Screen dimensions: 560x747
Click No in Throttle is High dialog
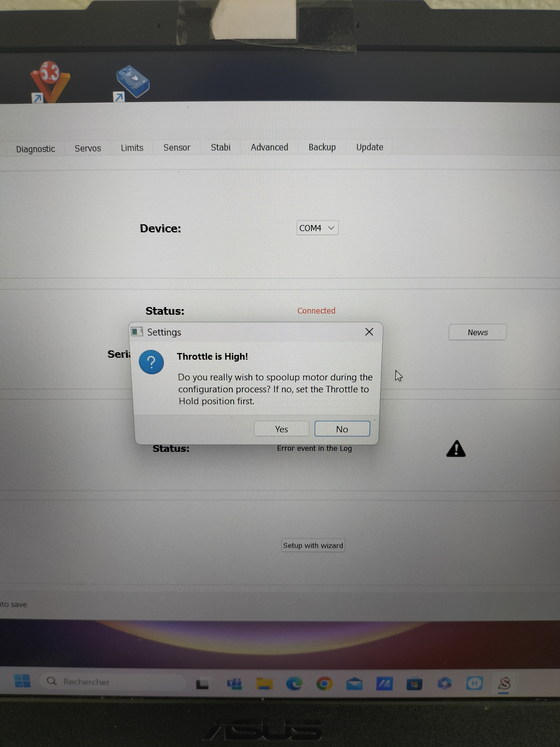click(x=342, y=429)
